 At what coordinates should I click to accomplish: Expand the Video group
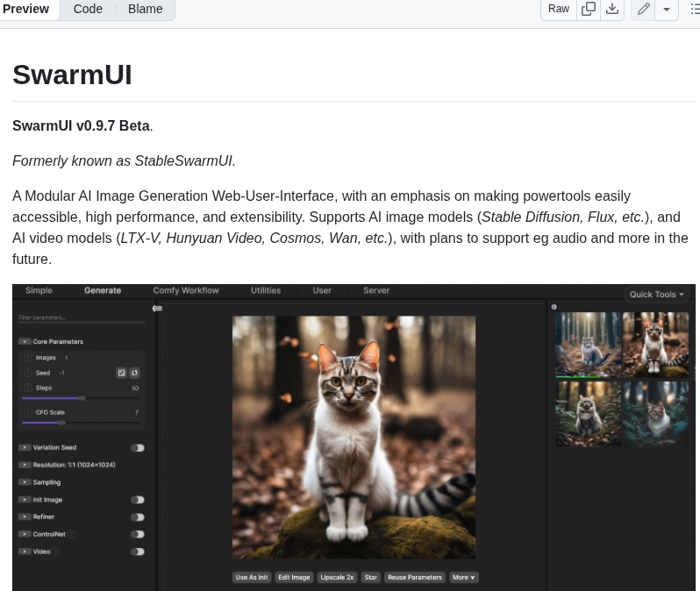(25, 552)
